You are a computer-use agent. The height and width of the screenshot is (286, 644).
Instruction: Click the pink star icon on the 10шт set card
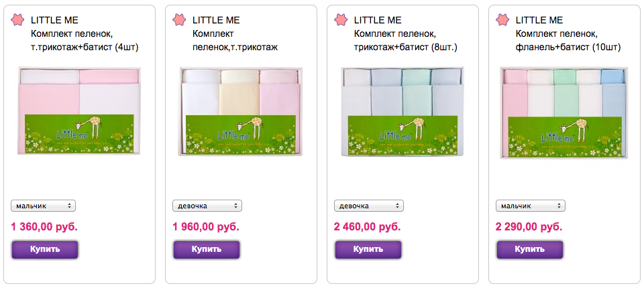[502, 19]
